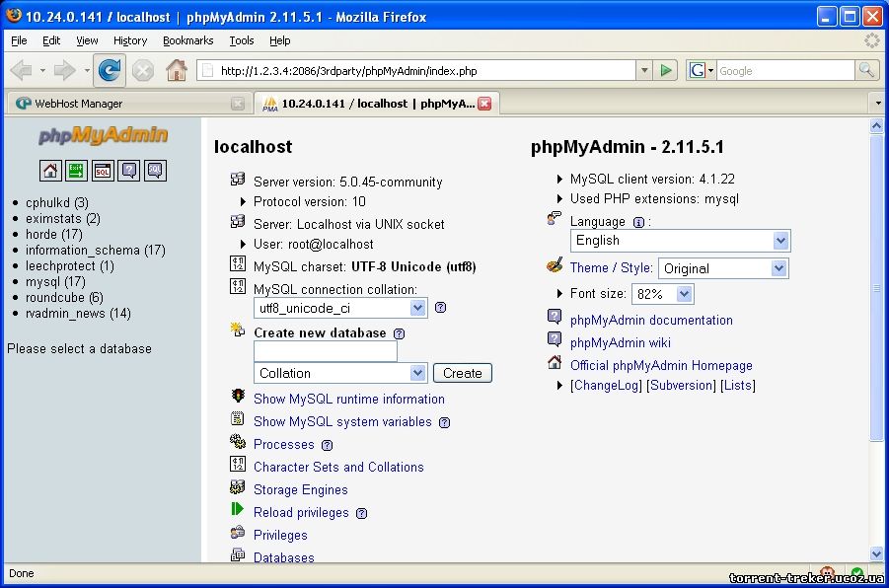Open the File menu
889x588 pixels.
19,40
